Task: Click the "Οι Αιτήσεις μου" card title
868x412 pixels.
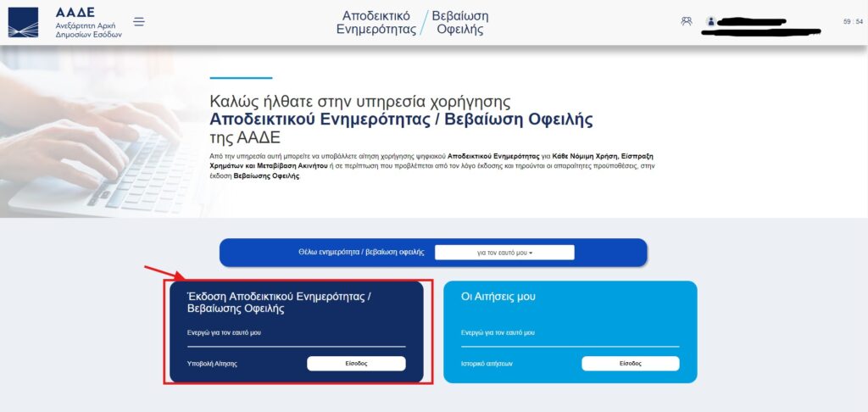Action: pyautogui.click(x=498, y=297)
